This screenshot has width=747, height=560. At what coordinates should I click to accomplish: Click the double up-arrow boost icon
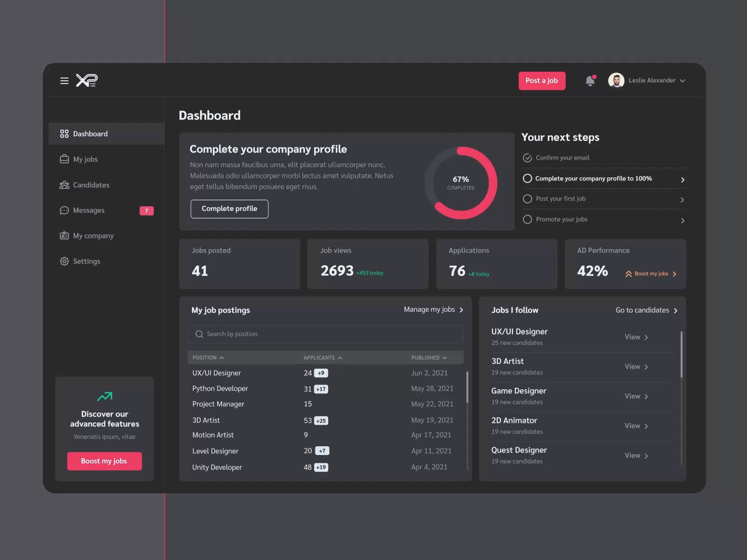tap(628, 274)
